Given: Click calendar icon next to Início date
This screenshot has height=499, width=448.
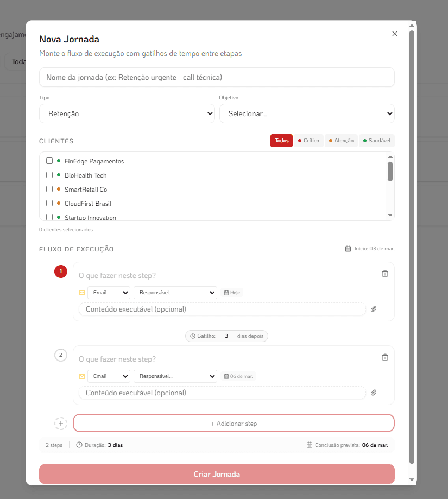Looking at the screenshot, I should click(x=348, y=249).
